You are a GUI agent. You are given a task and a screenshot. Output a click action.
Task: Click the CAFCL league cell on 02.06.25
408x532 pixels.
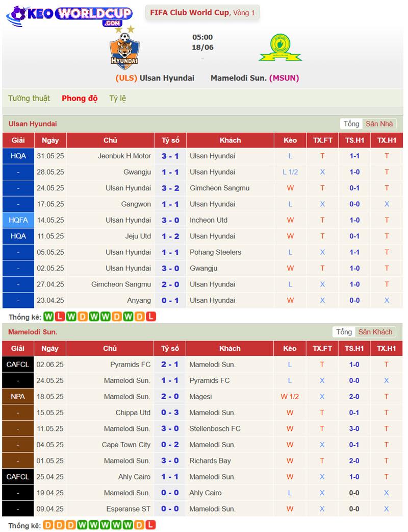[x=18, y=365]
